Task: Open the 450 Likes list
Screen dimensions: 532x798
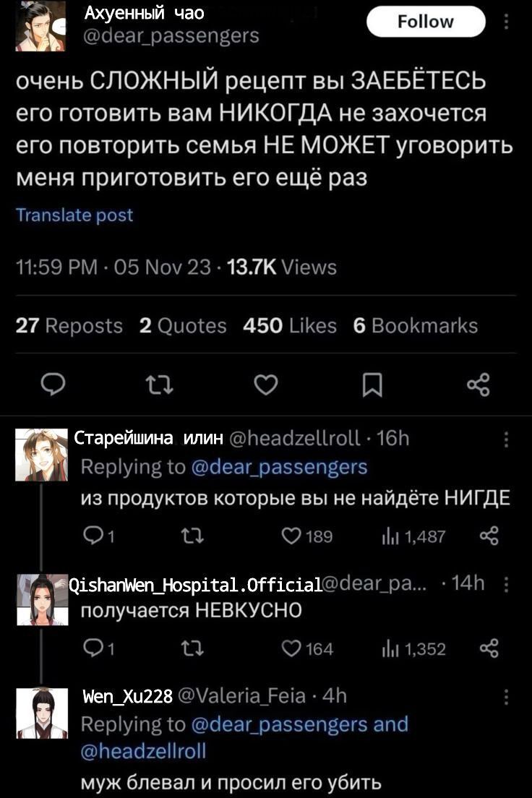Action: click(290, 326)
